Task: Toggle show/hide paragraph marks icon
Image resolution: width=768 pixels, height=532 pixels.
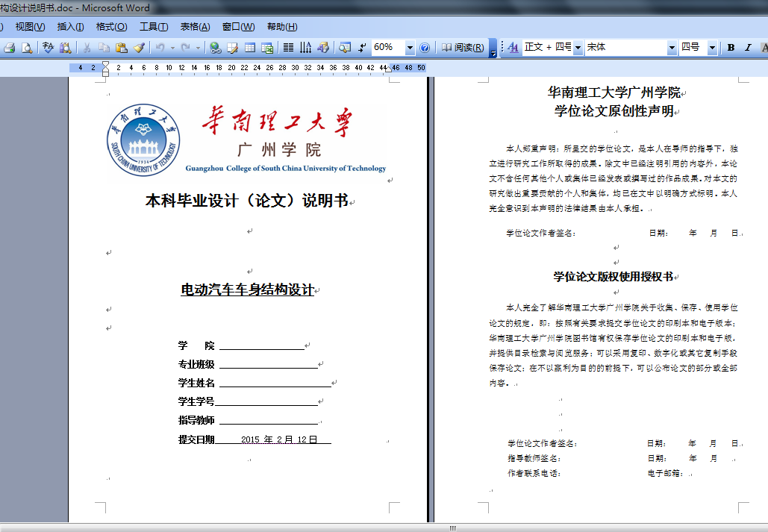Action: (362, 48)
